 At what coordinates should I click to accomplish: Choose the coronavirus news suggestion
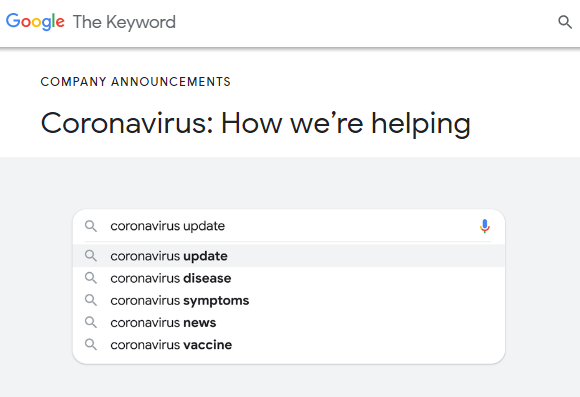(289, 322)
